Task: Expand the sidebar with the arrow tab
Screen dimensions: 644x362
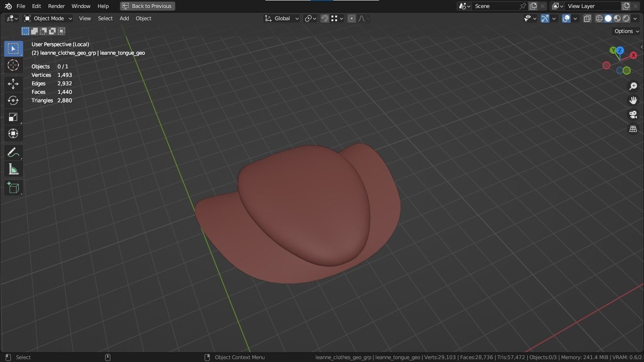Action: 642,47
